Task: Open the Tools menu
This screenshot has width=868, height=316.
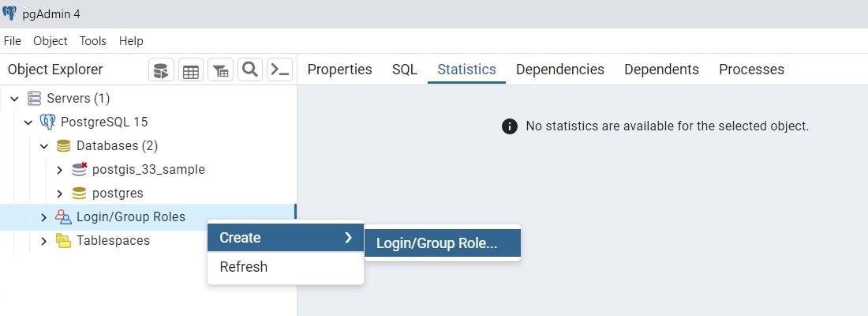Action: coord(93,41)
